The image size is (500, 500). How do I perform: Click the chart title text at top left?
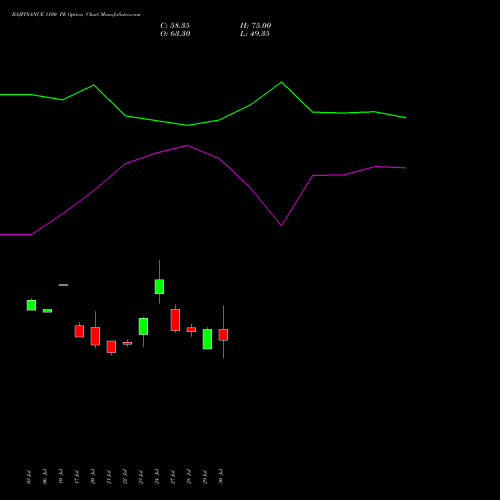pyautogui.click(x=76, y=15)
